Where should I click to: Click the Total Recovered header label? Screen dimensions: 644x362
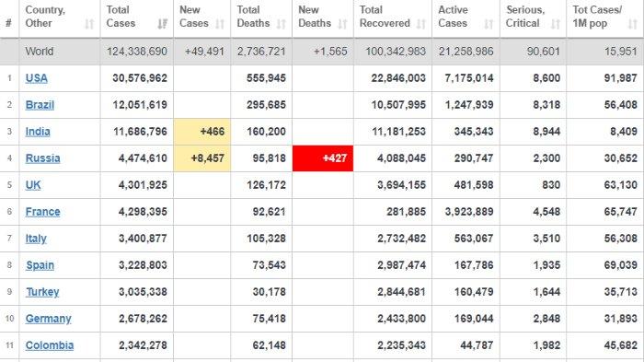point(385,17)
